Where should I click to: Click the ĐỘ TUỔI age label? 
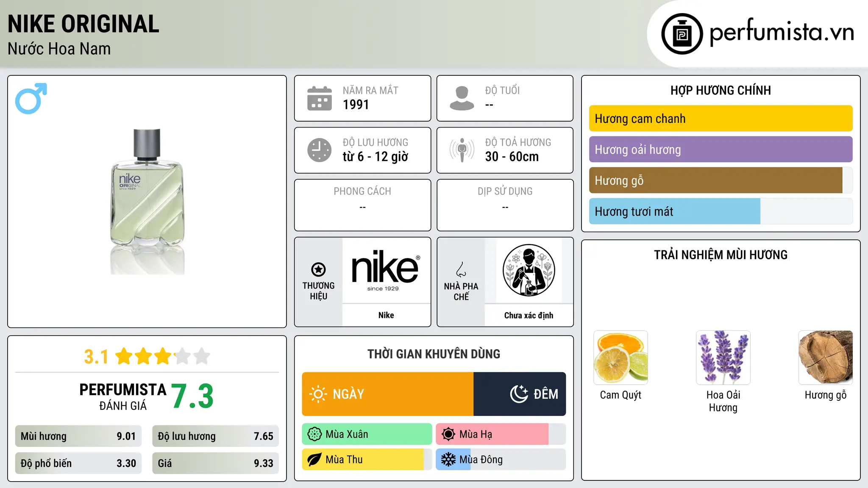tap(502, 90)
